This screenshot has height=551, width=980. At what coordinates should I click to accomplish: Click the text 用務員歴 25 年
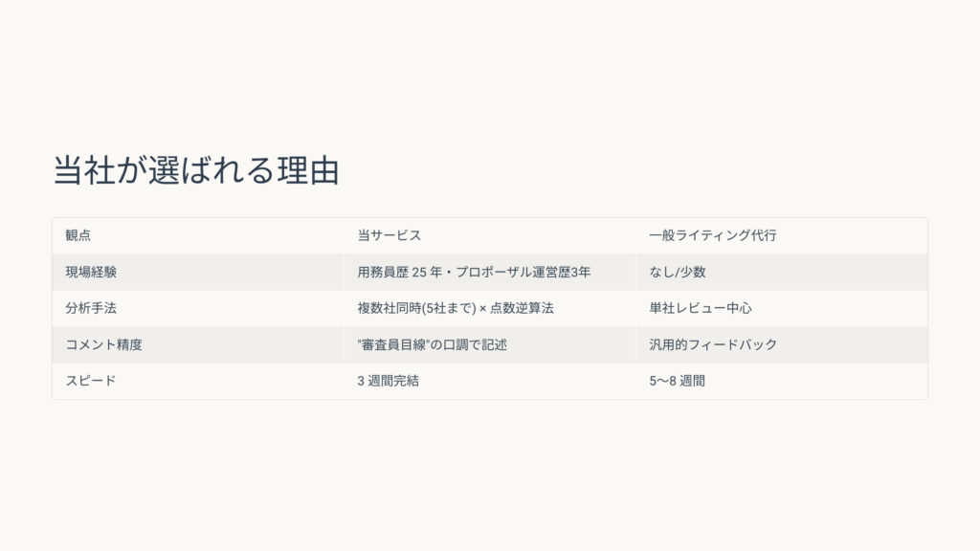398,272
